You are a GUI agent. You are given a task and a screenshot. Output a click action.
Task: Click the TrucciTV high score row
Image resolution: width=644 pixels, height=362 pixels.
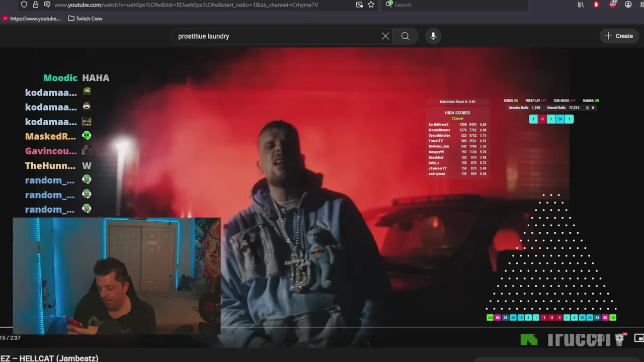(457, 141)
